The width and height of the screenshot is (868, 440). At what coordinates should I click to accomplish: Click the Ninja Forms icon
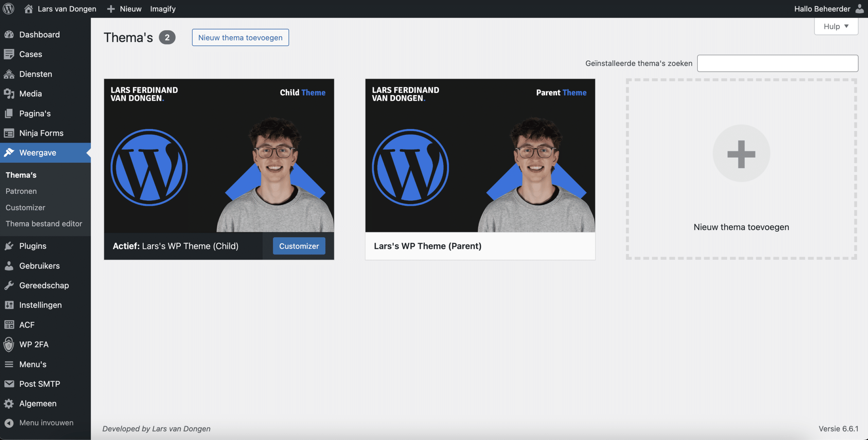pyautogui.click(x=9, y=133)
